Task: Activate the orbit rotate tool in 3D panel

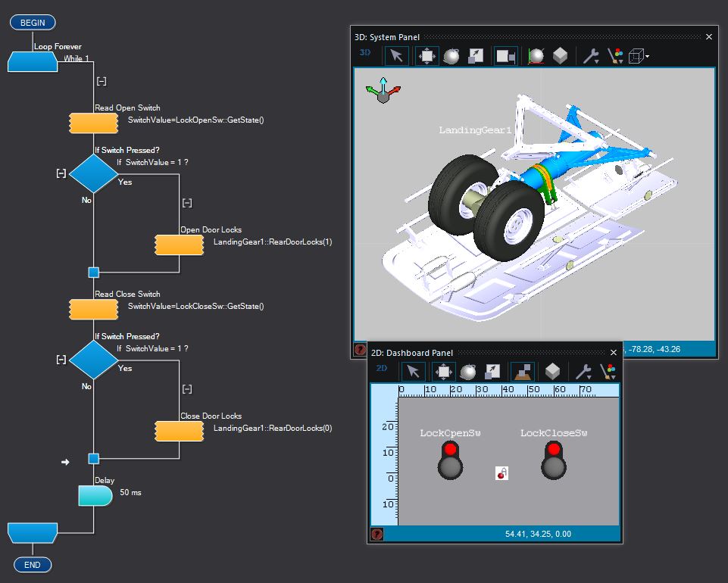Action: coord(451,55)
